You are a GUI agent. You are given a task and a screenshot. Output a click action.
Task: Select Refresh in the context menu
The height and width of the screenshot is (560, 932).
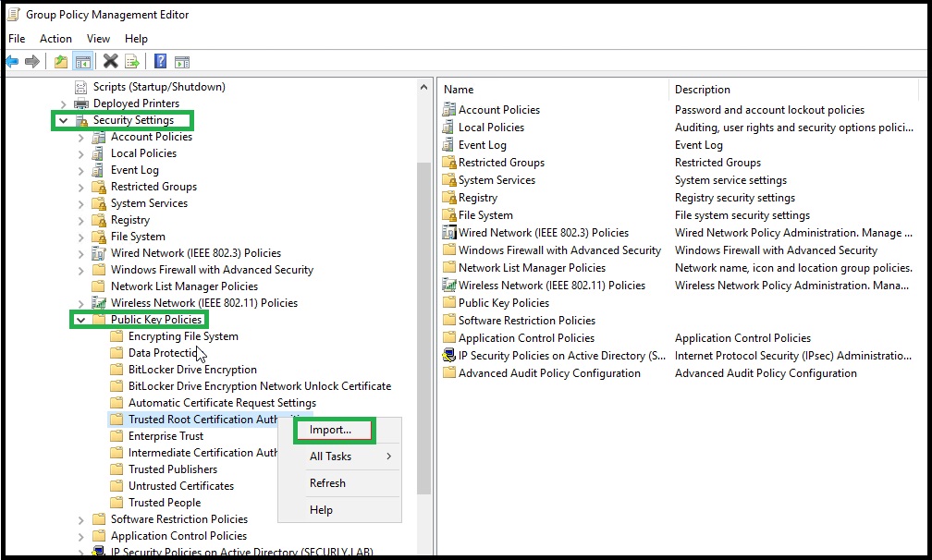coord(327,483)
